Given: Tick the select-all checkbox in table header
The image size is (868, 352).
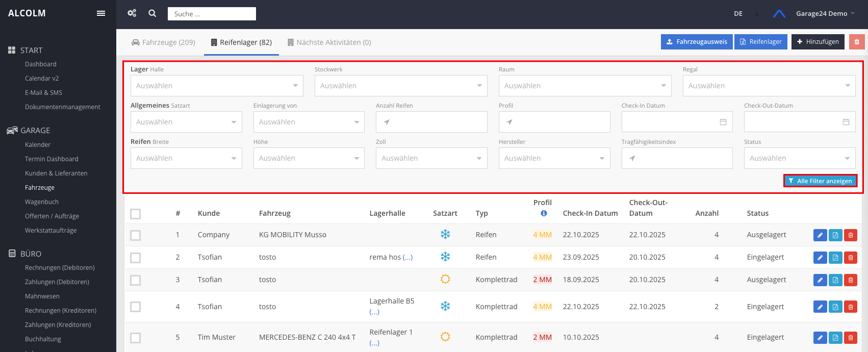Looking at the screenshot, I should point(136,214).
